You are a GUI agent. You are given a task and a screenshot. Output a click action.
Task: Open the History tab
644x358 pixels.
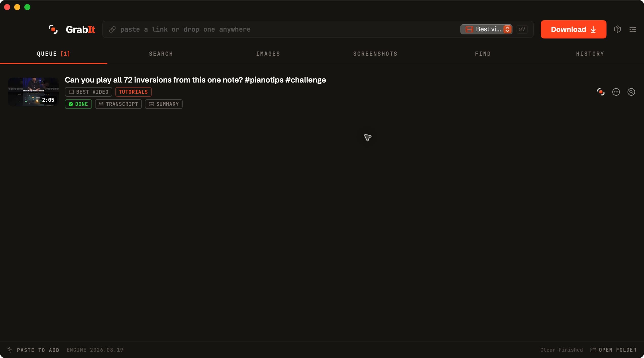(x=590, y=54)
